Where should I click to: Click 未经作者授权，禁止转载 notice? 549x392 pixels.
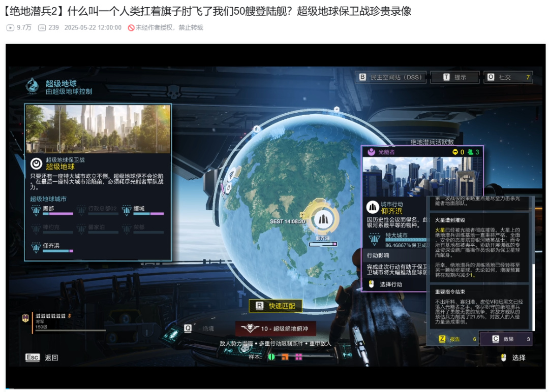(x=169, y=27)
